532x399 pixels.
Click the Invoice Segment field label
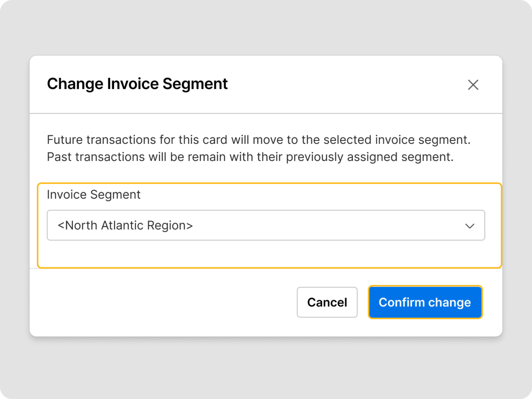93,194
